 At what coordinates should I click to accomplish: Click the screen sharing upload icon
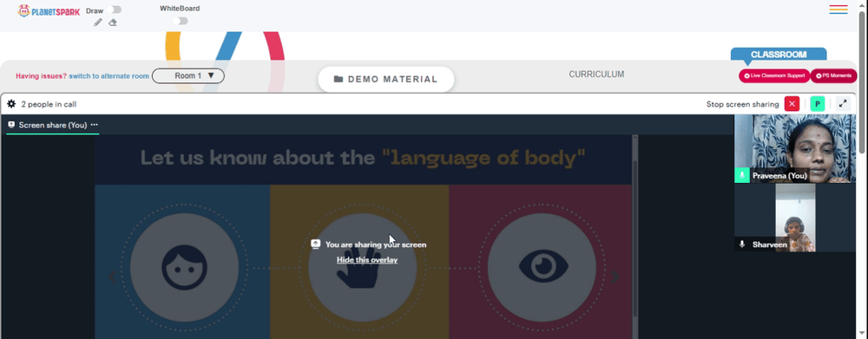[x=316, y=244]
